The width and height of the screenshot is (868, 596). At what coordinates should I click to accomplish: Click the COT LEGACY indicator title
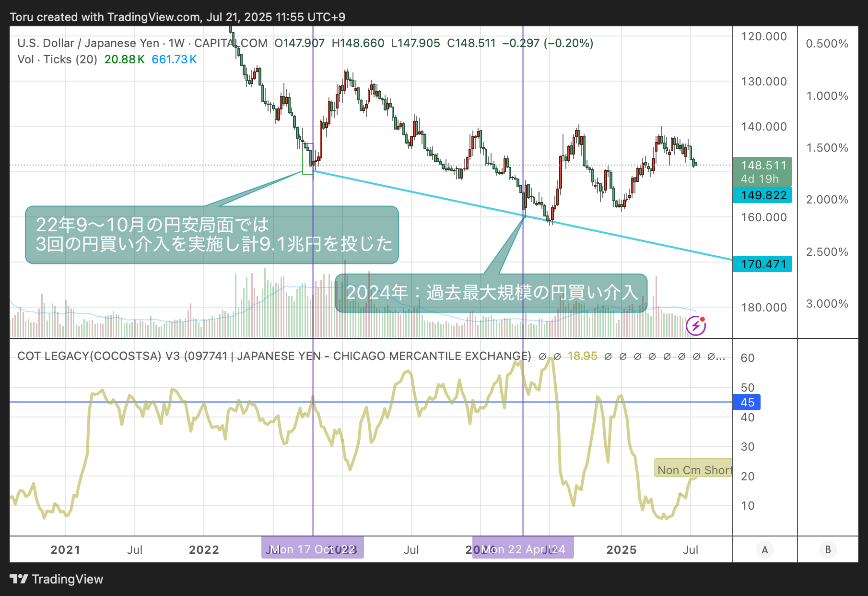[x=274, y=356]
